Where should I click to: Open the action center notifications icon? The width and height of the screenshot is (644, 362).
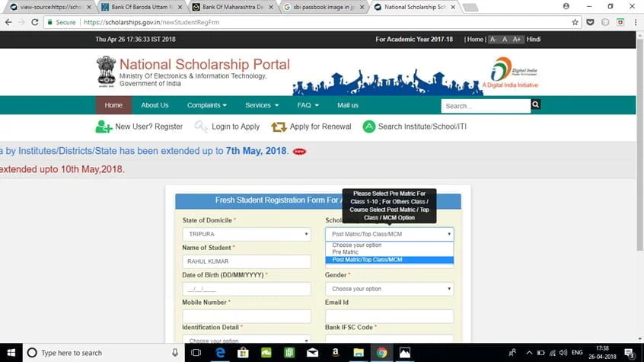coord(629,353)
